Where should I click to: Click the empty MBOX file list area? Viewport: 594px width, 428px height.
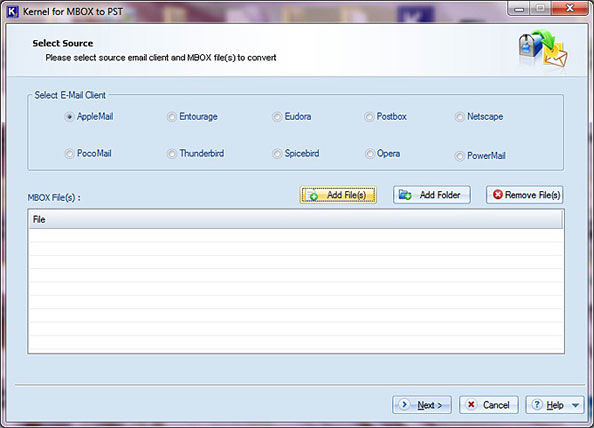(296, 291)
